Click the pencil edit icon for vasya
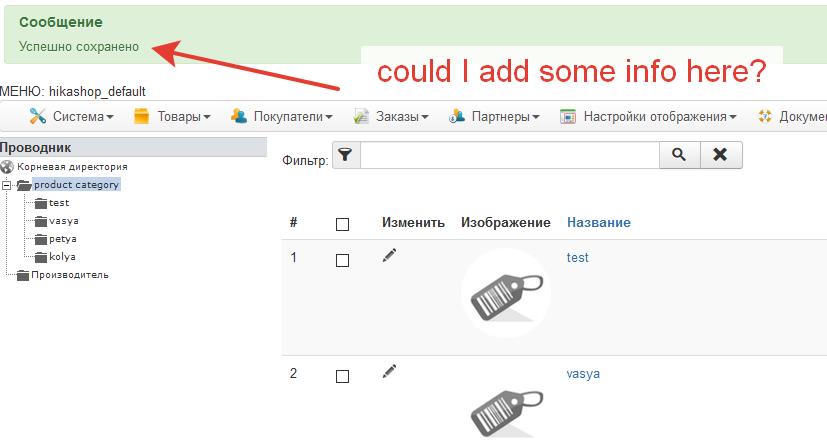827x444 pixels. coord(389,372)
